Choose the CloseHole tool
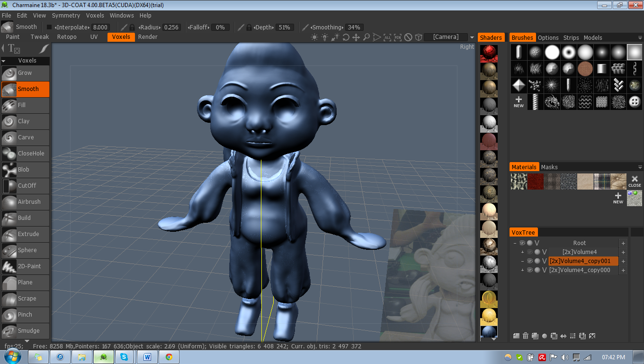Viewport: 644px width, 364px height. (x=25, y=154)
